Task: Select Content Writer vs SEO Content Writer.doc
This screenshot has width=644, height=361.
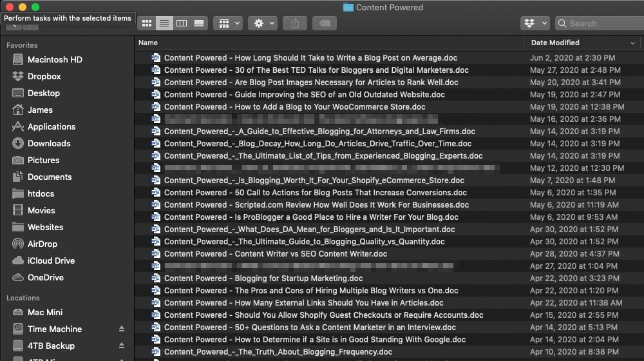Action: pyautogui.click(x=276, y=254)
